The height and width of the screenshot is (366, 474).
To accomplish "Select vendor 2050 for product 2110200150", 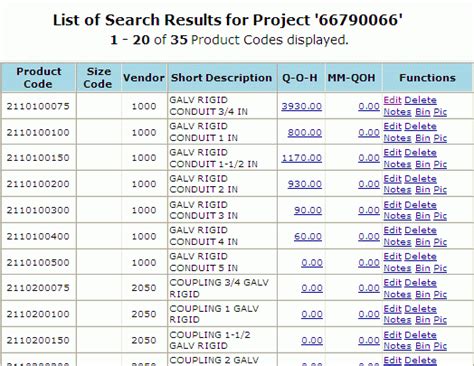I will click(144, 340).
